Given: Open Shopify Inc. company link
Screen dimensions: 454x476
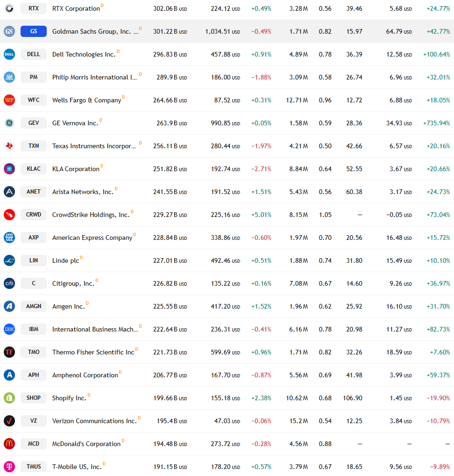Looking at the screenshot, I should (70, 398).
